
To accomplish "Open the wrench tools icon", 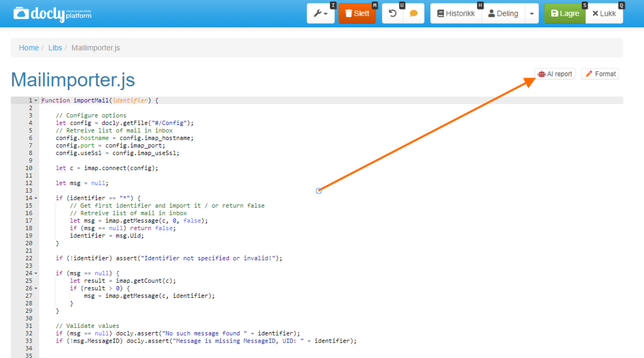I will [319, 13].
